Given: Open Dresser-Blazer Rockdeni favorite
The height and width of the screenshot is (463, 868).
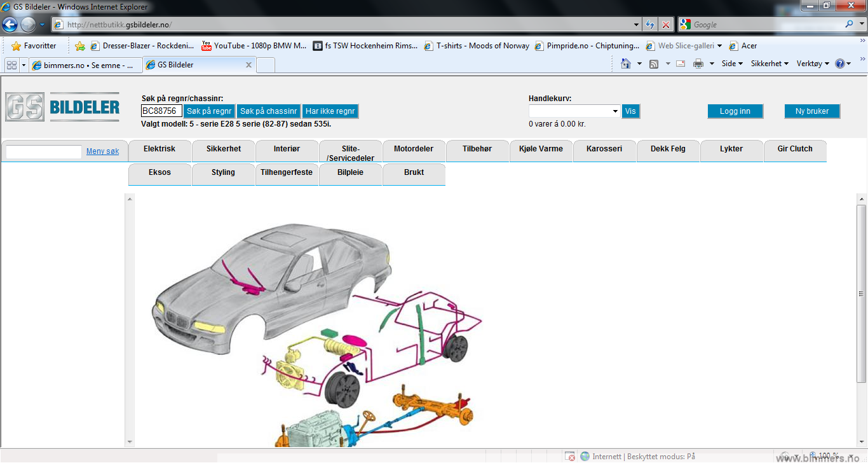Looking at the screenshot, I should tap(142, 46).
